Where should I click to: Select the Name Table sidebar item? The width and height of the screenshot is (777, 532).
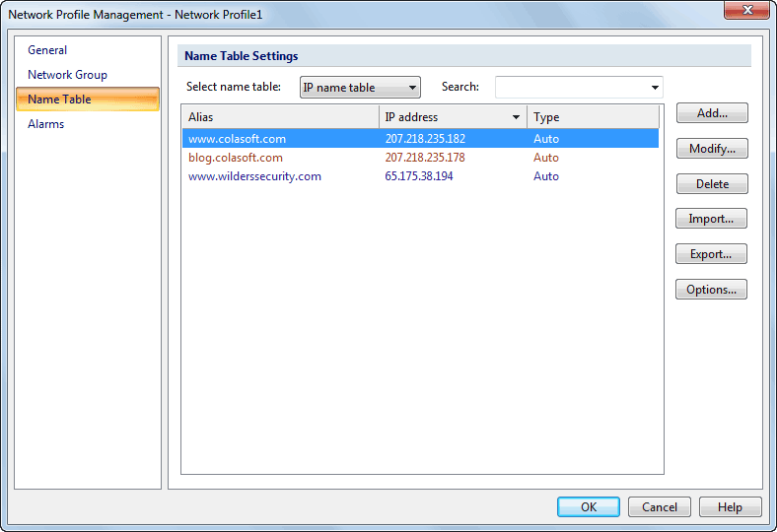point(88,99)
